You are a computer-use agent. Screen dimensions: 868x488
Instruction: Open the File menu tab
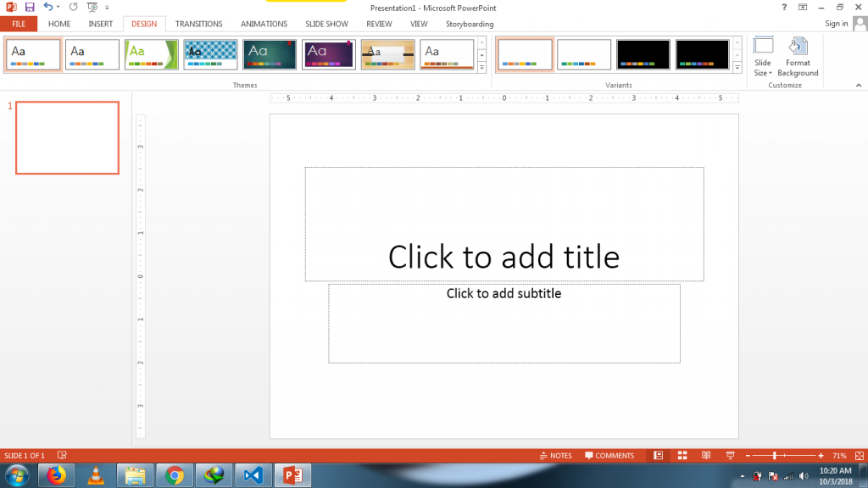coord(18,24)
